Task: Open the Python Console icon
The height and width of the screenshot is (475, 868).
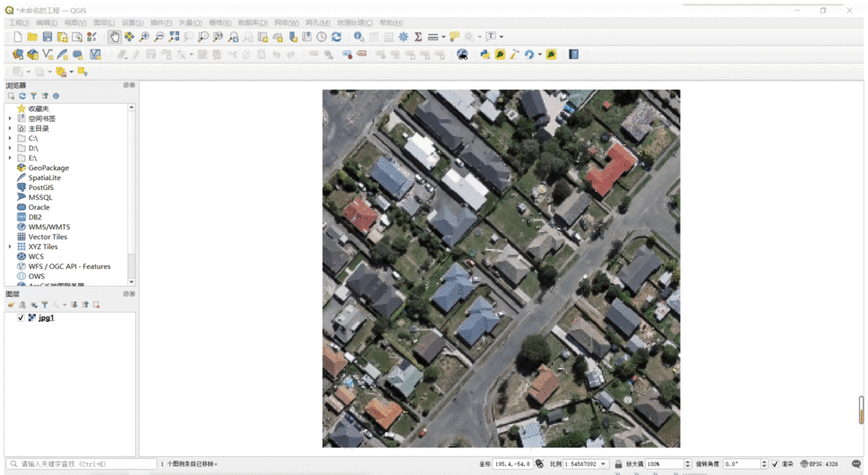Action: coord(485,55)
